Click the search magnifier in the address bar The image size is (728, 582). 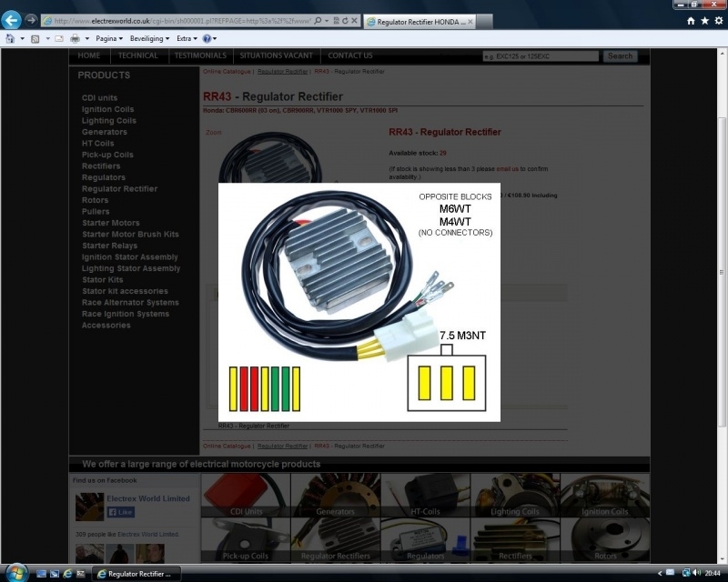(318, 21)
